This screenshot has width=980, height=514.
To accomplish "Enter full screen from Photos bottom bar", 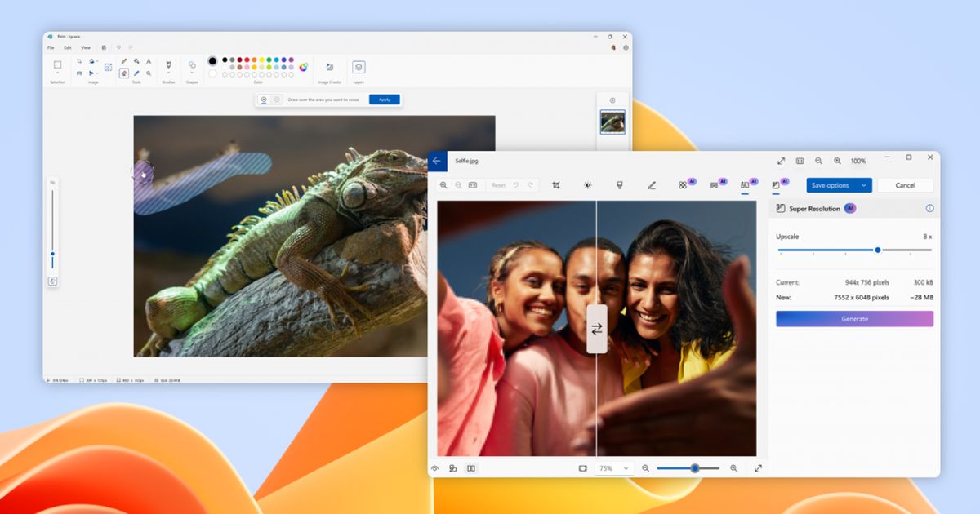I will [x=758, y=468].
